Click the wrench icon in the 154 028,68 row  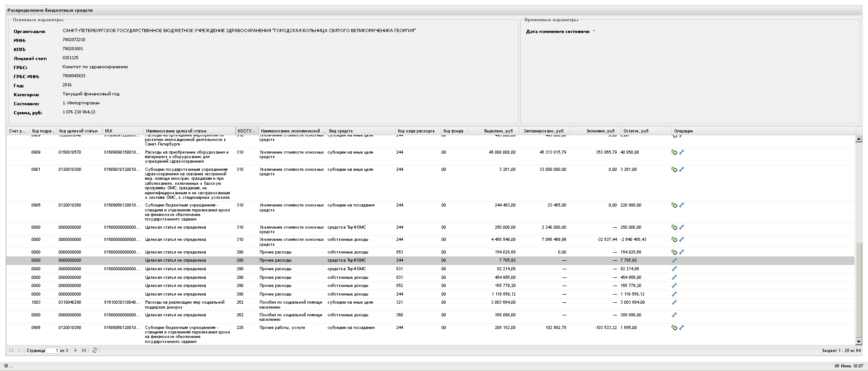(682, 252)
